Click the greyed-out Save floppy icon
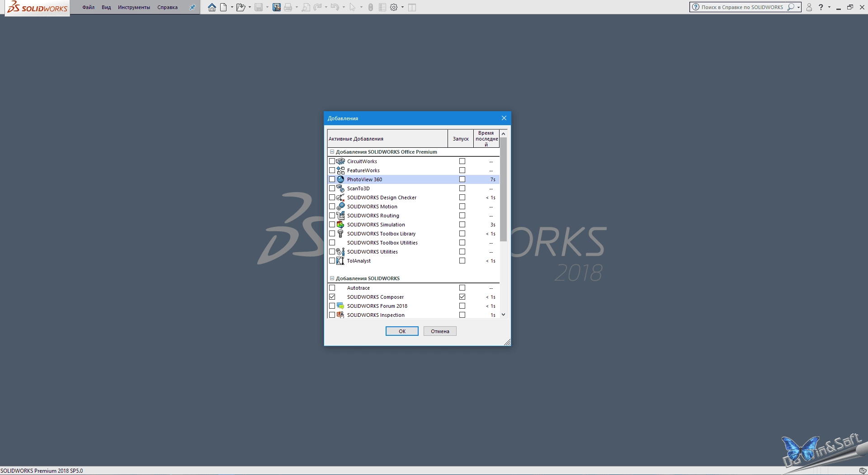Screen dimensions: 868x475 (x=259, y=7)
